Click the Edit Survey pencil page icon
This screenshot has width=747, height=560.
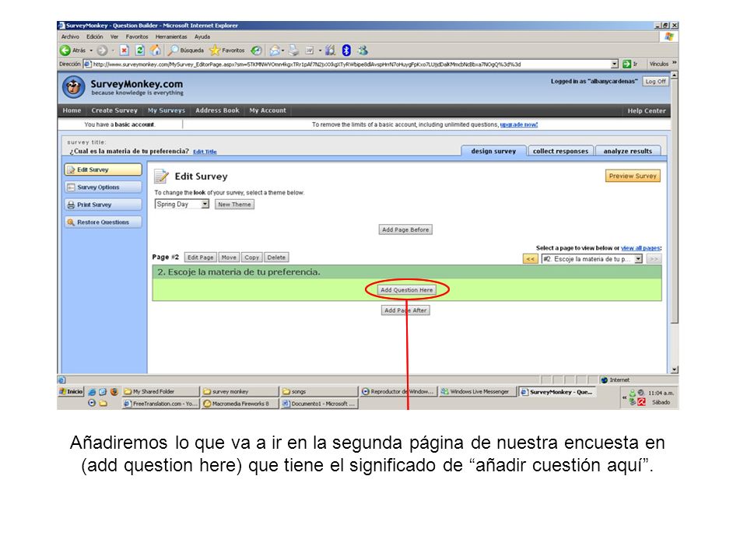(x=161, y=177)
